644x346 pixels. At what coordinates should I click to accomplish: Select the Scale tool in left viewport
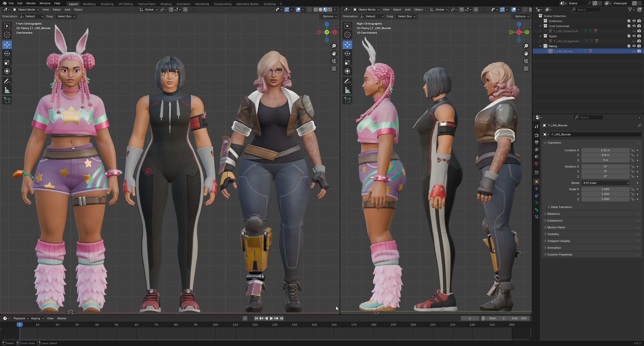coord(7,62)
